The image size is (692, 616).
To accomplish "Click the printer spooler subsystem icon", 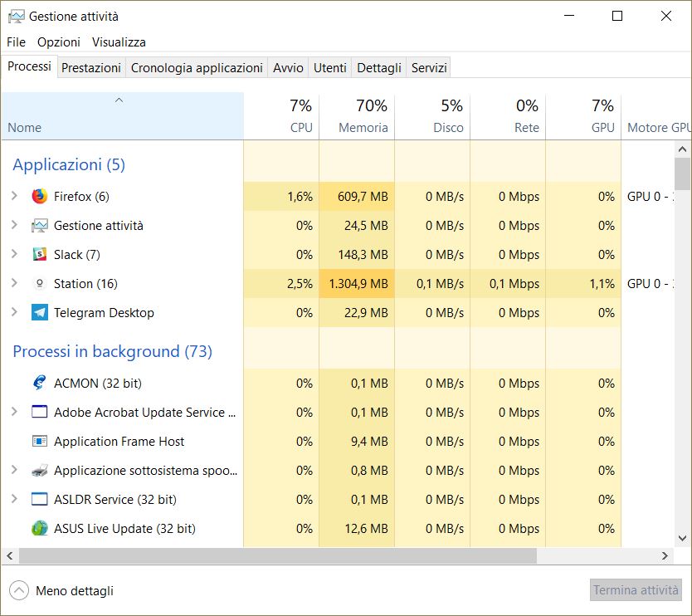I will tap(40, 470).
